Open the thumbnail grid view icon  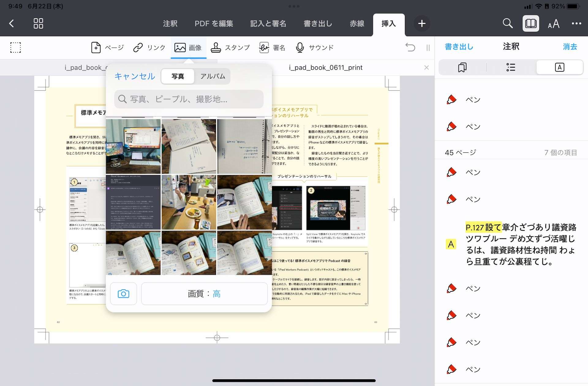tap(38, 24)
